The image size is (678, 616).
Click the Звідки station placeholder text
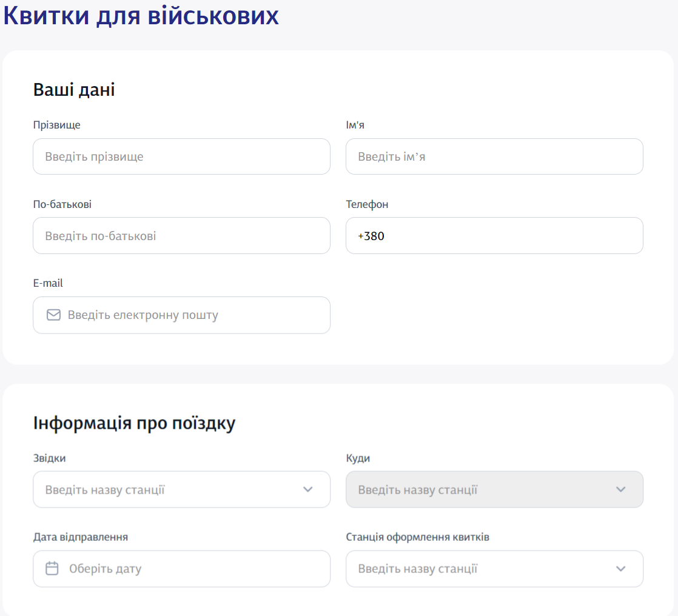[105, 490]
